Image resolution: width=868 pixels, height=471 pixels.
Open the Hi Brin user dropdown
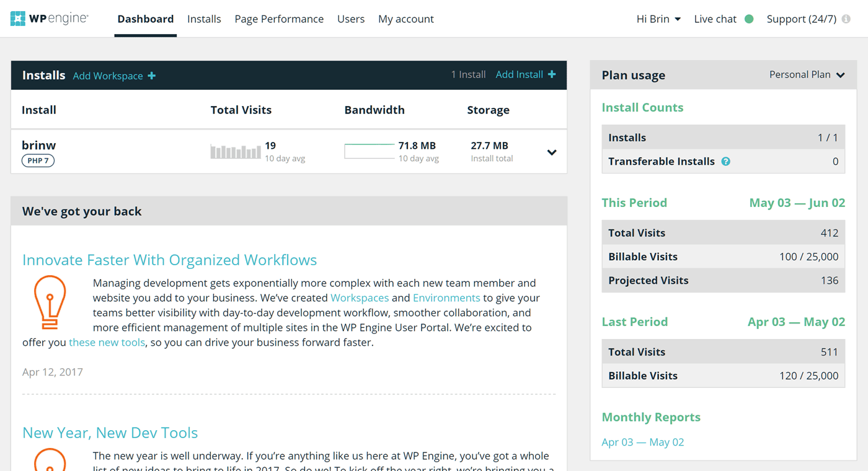pyautogui.click(x=658, y=19)
